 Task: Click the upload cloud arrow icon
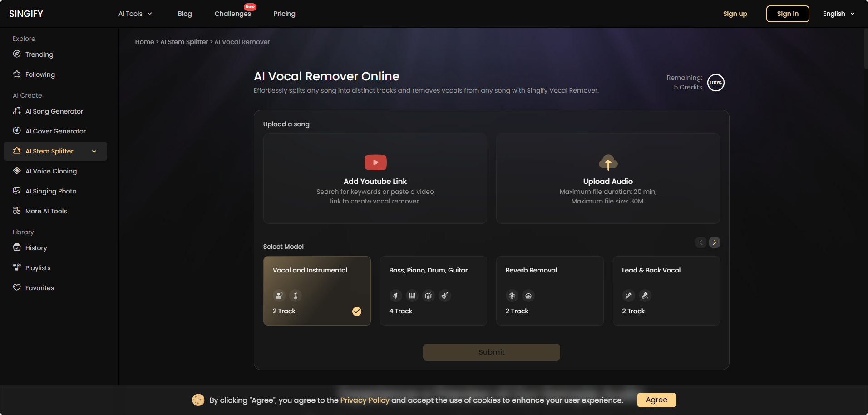tap(608, 162)
